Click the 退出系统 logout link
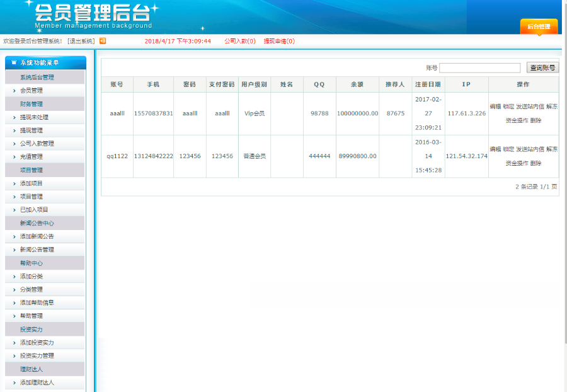The width and height of the screenshot is (567, 392). click(81, 42)
